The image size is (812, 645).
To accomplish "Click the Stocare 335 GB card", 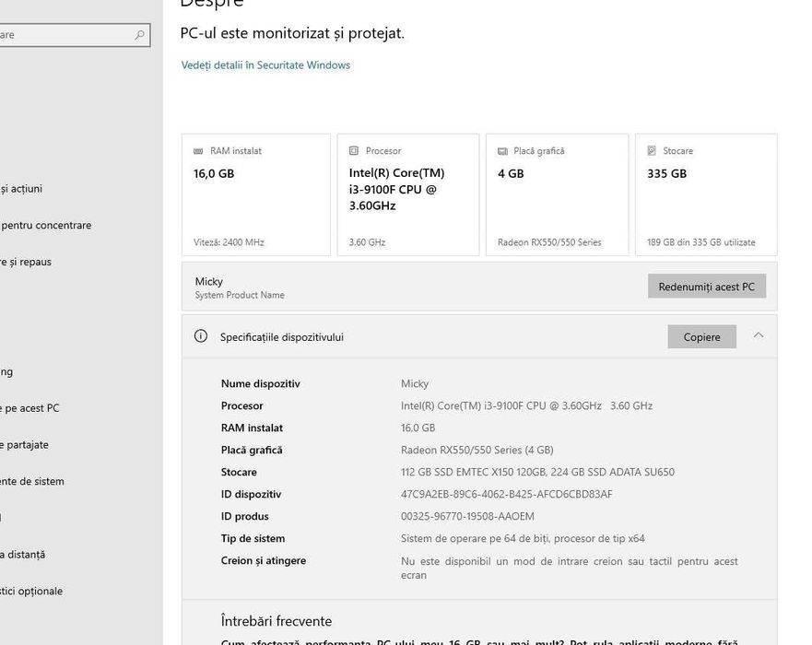I will 706,194.
